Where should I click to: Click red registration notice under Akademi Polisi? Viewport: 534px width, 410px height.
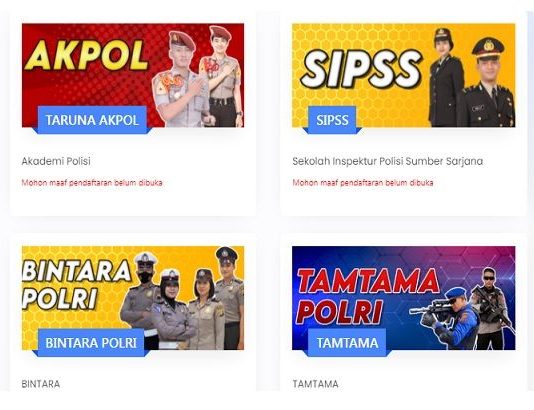[92, 183]
